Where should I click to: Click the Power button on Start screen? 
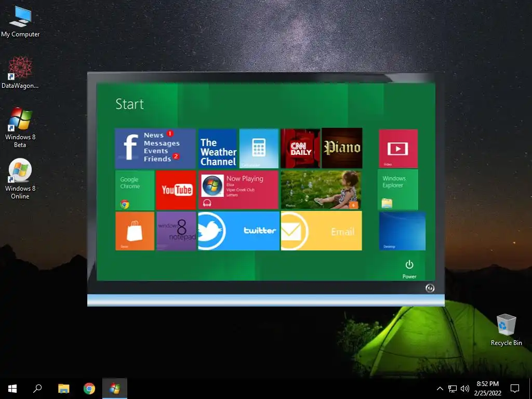tap(409, 270)
